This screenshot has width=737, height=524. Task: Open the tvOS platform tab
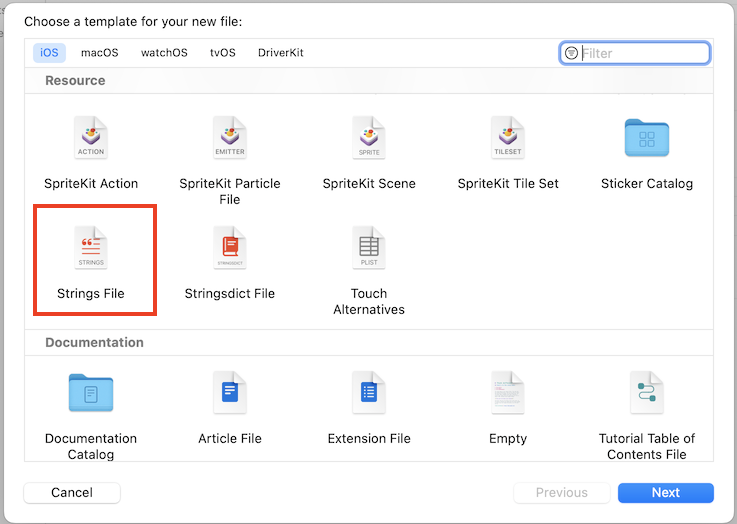(223, 53)
